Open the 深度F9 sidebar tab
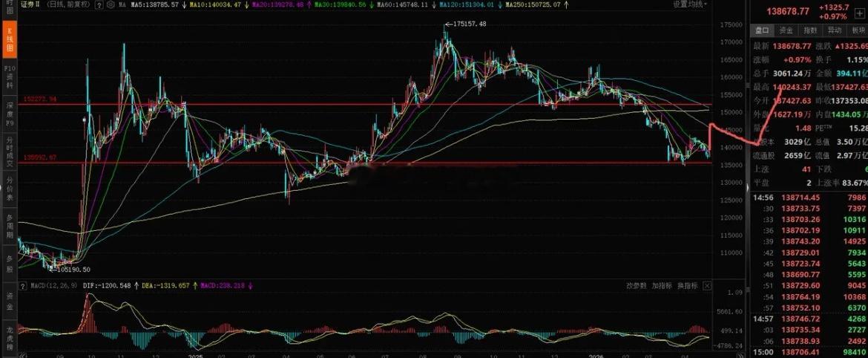Viewport: 868px width, 358px height. click(x=9, y=114)
